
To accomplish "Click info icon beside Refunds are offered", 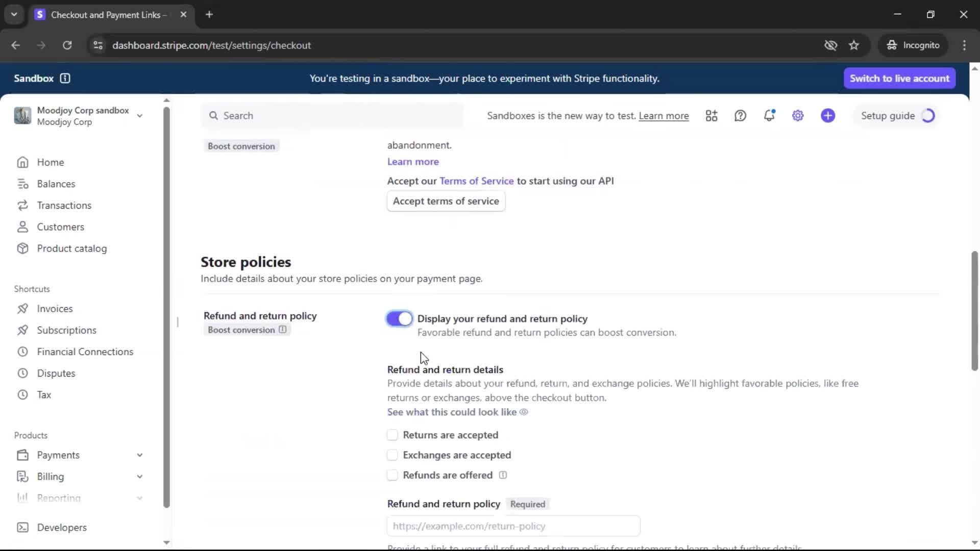I will 503,475.
